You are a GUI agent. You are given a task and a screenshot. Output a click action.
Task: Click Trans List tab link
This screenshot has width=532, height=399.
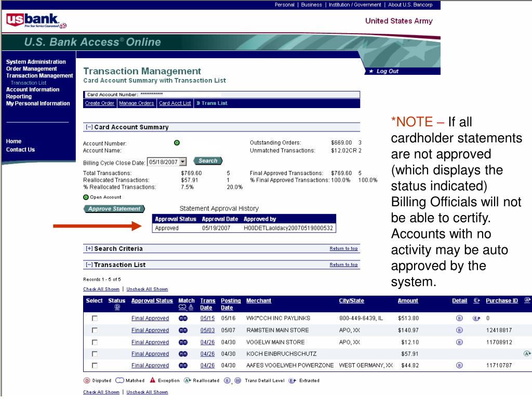click(212, 103)
